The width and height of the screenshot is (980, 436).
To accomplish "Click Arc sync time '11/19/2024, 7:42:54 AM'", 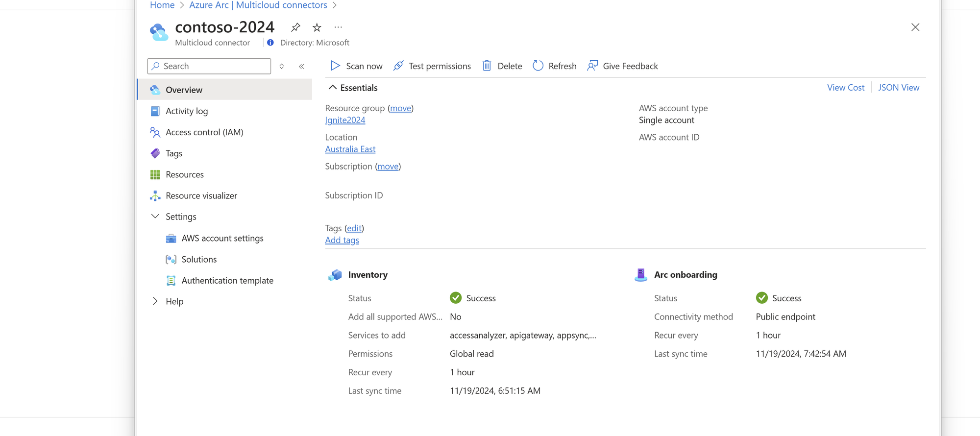I will pos(801,354).
